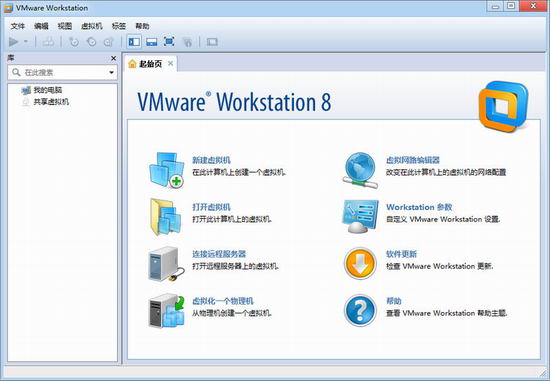Click the Unity mode toolbar icon
Screen dimensions: 550x381
click(x=187, y=42)
